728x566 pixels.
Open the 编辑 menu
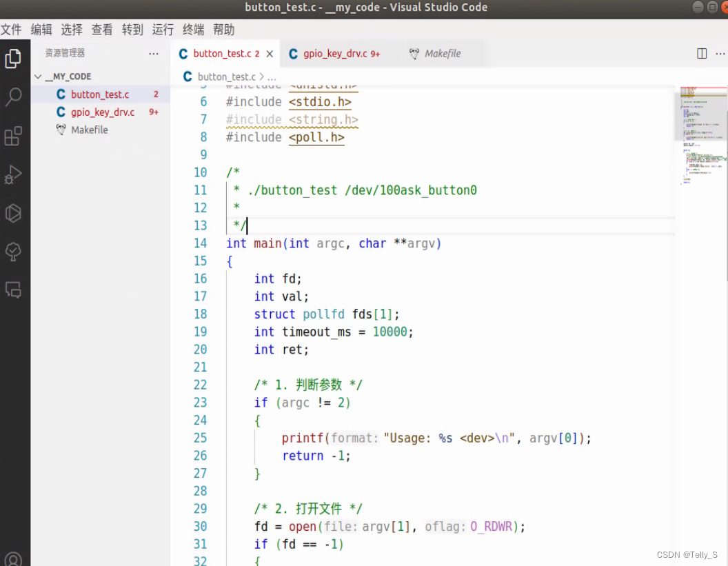click(41, 30)
